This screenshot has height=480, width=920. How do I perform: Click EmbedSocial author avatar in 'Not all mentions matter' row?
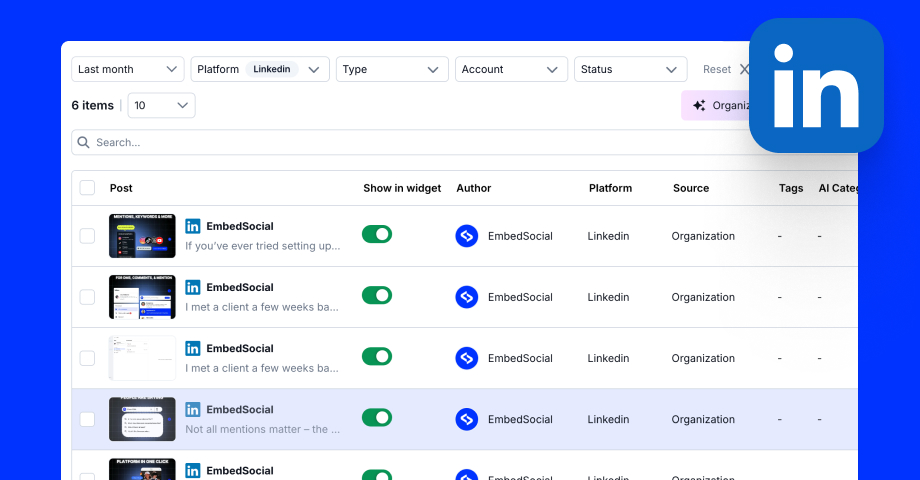(x=466, y=419)
